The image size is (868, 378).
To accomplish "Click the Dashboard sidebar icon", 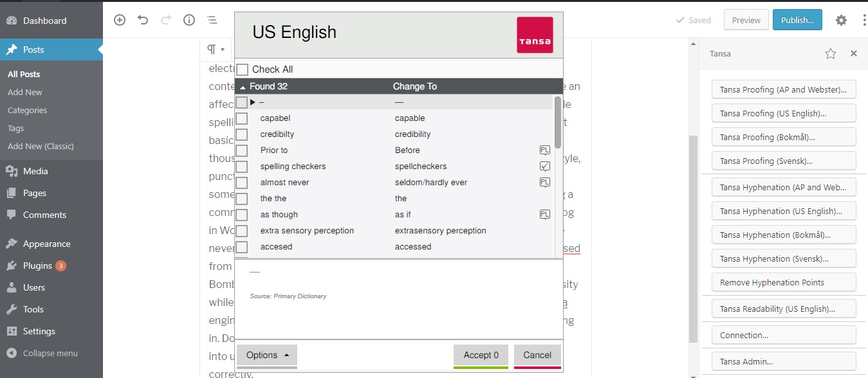I will pos(12,21).
